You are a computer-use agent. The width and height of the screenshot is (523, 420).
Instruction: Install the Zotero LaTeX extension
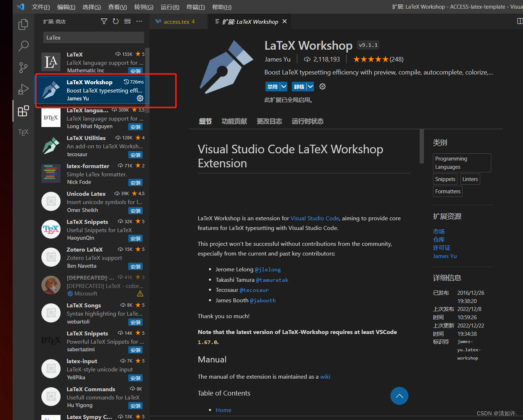pyautogui.click(x=135, y=266)
